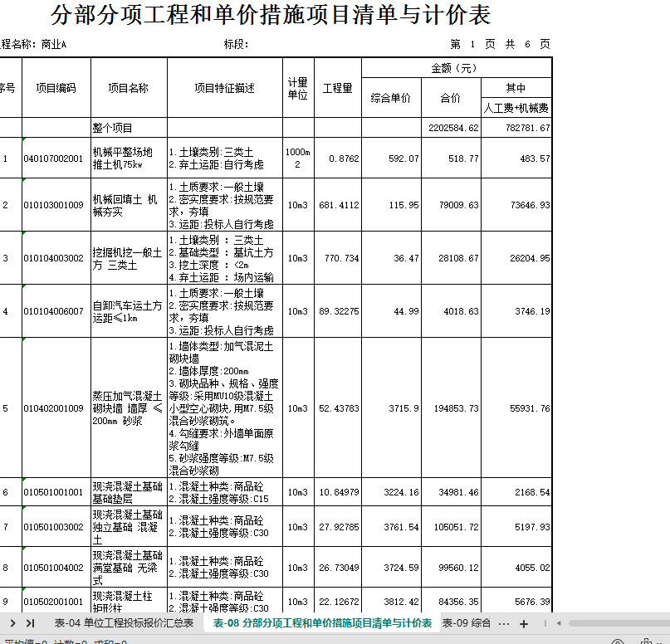Select the 蒸压加气混凝土砌块墙 item name cell
The image size is (670, 644).
click(x=129, y=407)
